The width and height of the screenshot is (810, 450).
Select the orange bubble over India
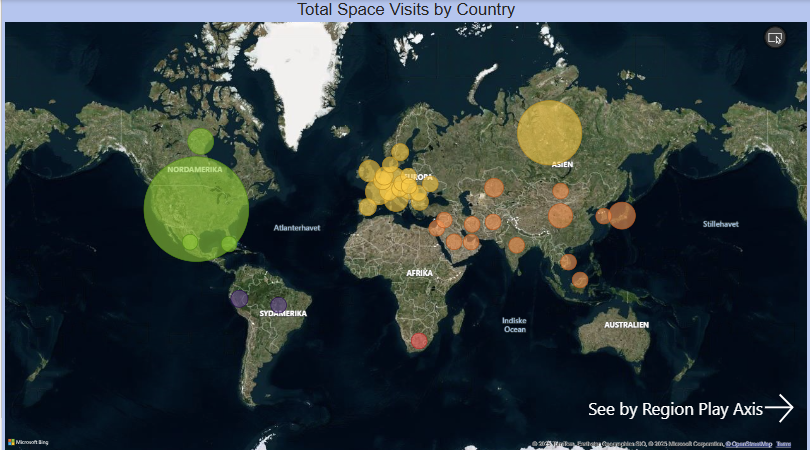(516, 245)
